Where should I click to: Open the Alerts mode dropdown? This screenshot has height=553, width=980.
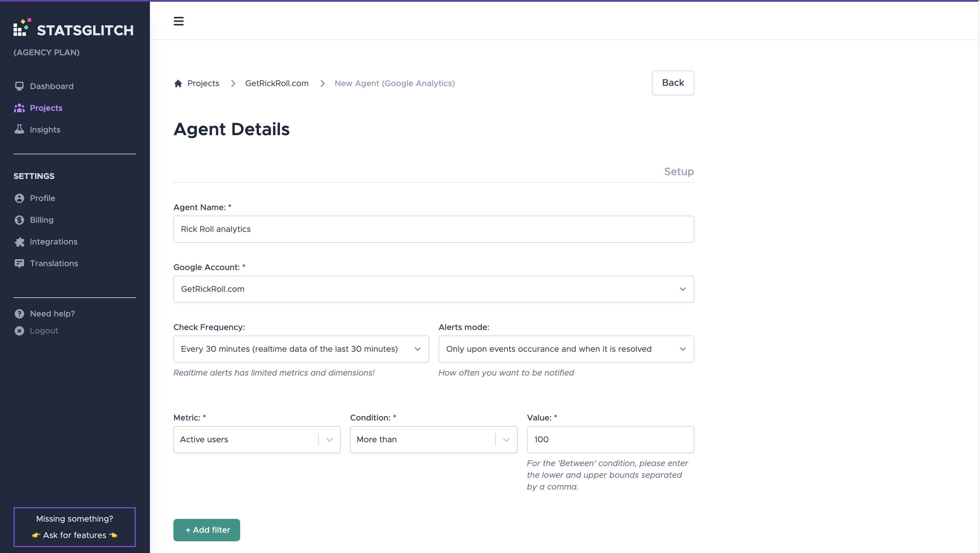point(566,349)
